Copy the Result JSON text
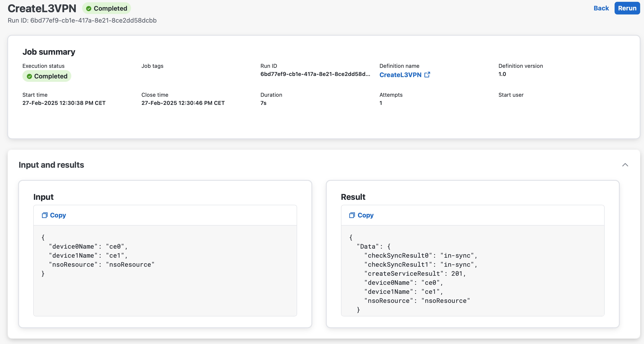The height and width of the screenshot is (344, 644). pos(365,215)
